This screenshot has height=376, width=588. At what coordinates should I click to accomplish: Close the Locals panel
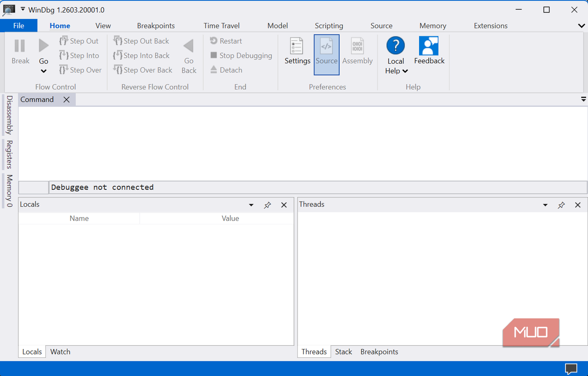tap(284, 205)
